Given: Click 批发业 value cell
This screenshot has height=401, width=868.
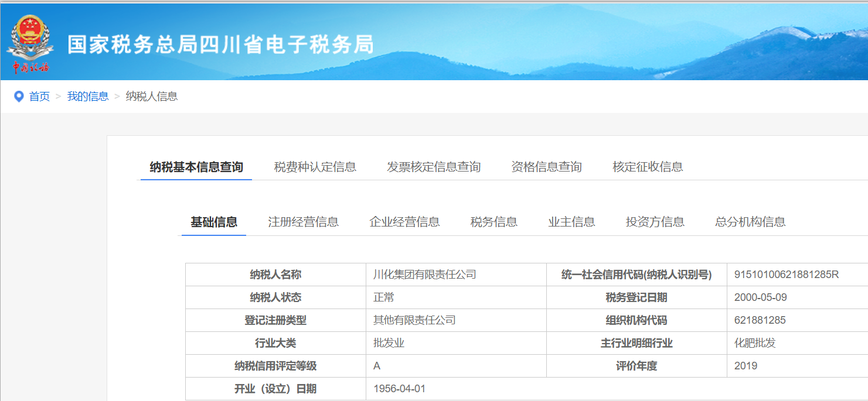Looking at the screenshot, I should [456, 343].
